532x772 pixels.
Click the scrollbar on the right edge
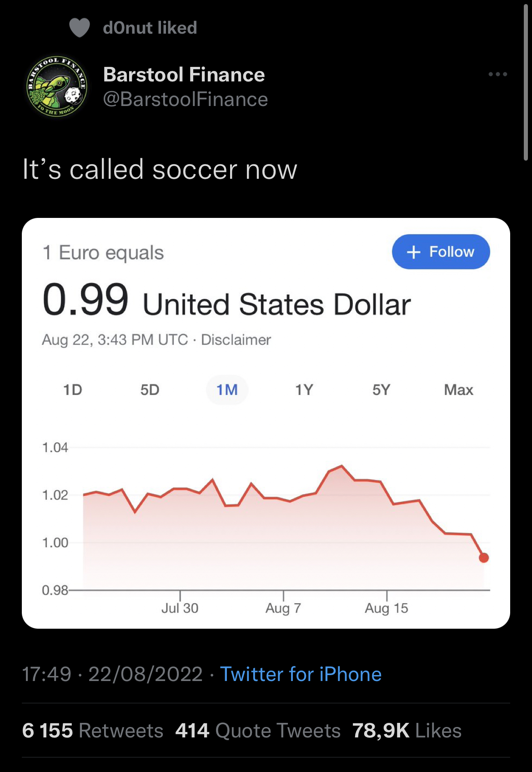pyautogui.click(x=526, y=82)
